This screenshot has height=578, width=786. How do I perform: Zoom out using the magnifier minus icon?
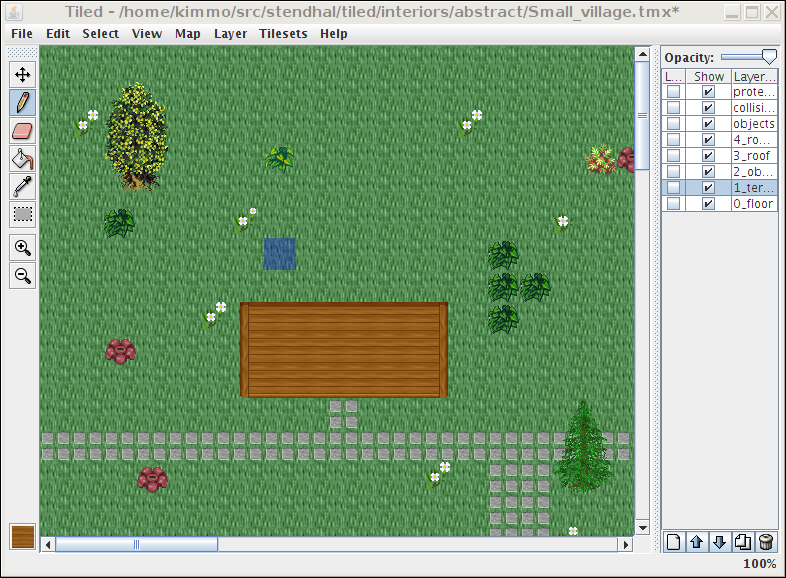click(x=22, y=276)
